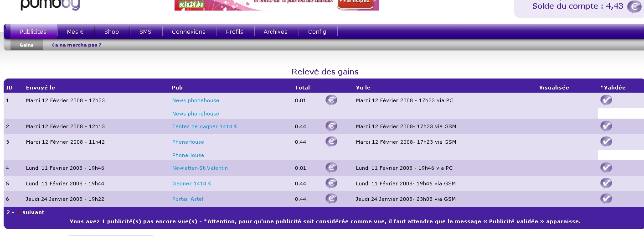Click the validated checkmark in row 3
Viewport: 644px width, 236px height.
[x=606, y=142]
